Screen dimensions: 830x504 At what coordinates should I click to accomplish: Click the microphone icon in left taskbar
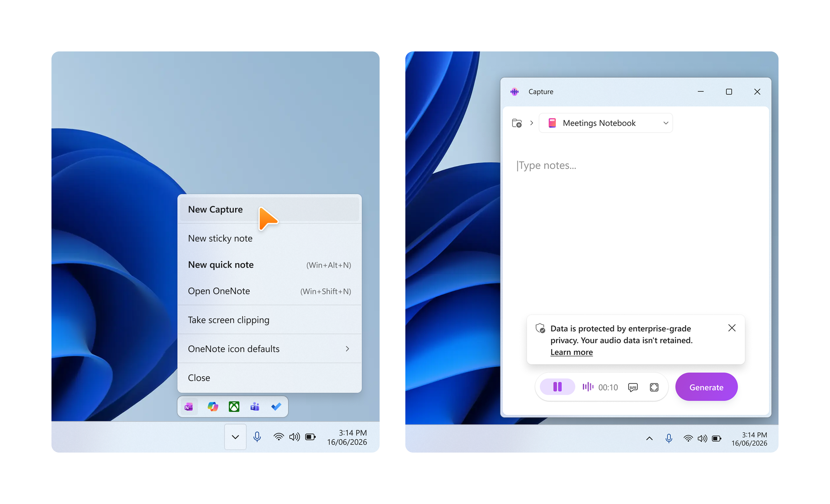click(257, 437)
